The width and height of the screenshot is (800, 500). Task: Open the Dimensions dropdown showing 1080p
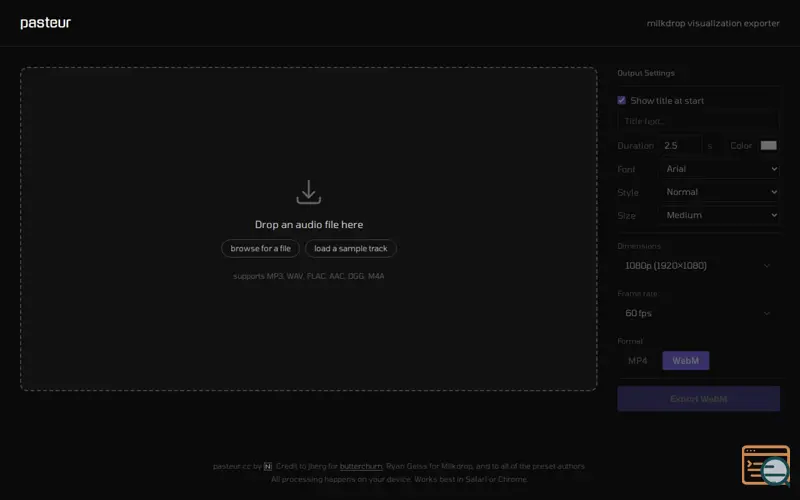coord(698,265)
